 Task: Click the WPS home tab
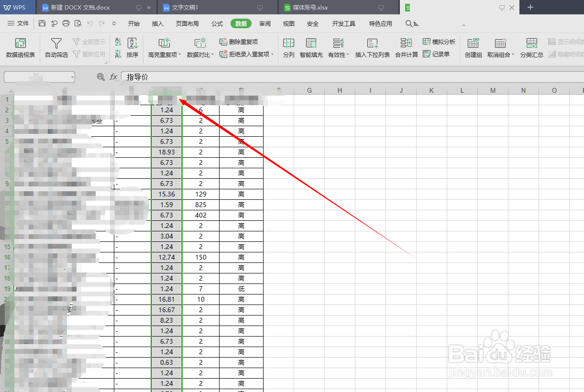18,8
